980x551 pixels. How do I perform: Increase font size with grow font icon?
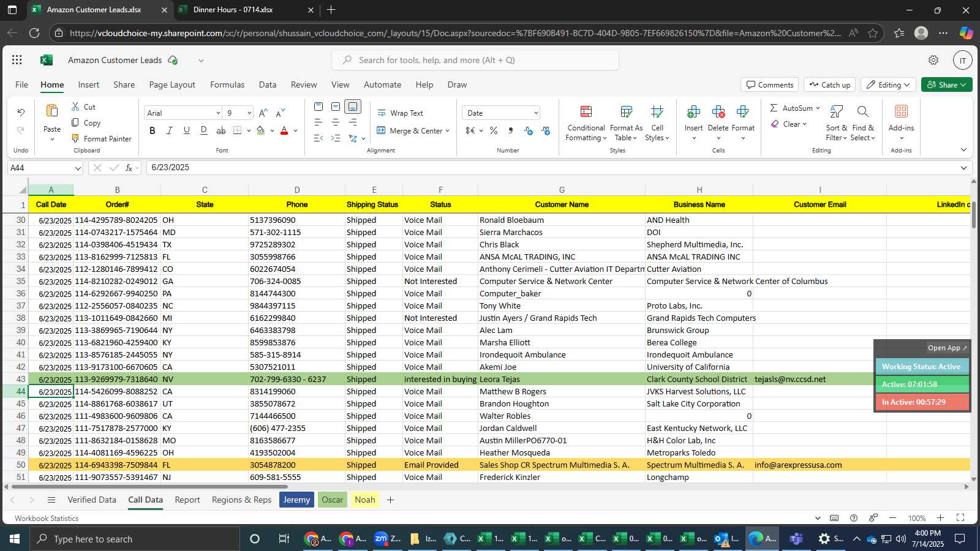click(x=263, y=113)
